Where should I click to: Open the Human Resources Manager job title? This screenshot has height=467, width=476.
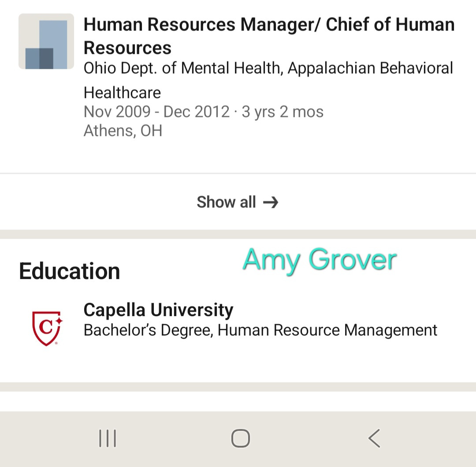click(x=269, y=36)
